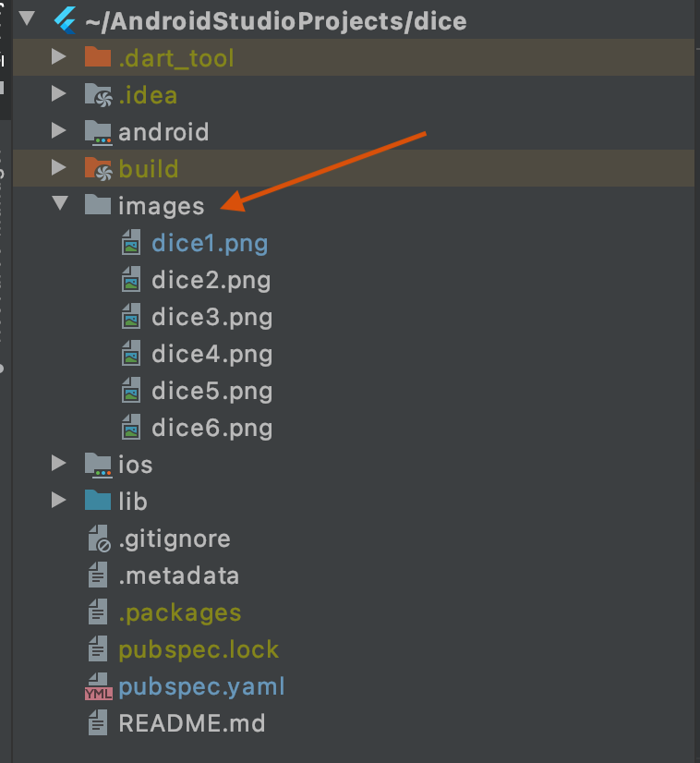Screen dimensions: 700x763
Task: Select the pubspec.lock file
Action: (x=199, y=649)
